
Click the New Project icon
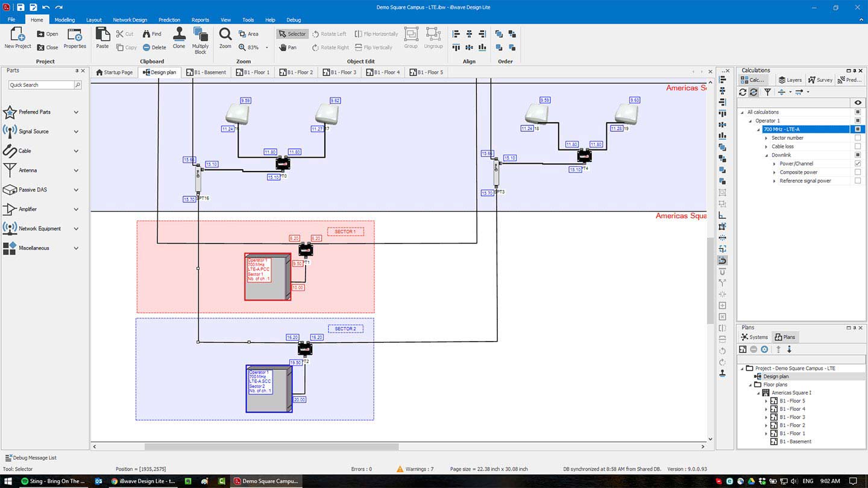coord(17,34)
